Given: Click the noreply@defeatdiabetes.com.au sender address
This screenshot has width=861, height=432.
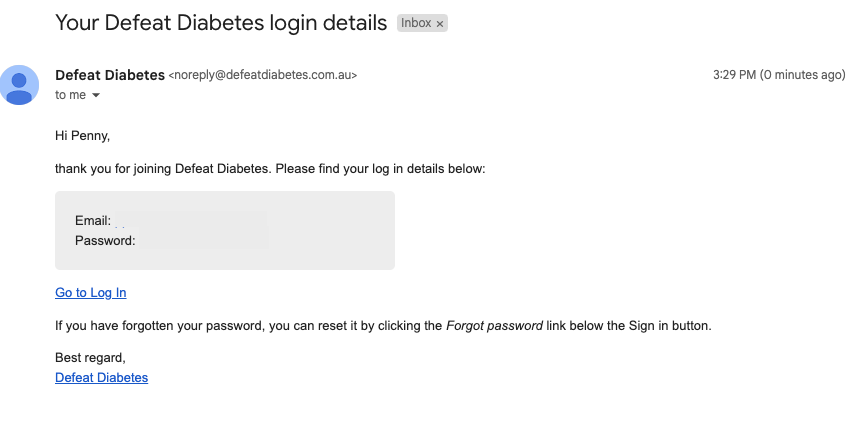Looking at the screenshot, I should (263, 75).
